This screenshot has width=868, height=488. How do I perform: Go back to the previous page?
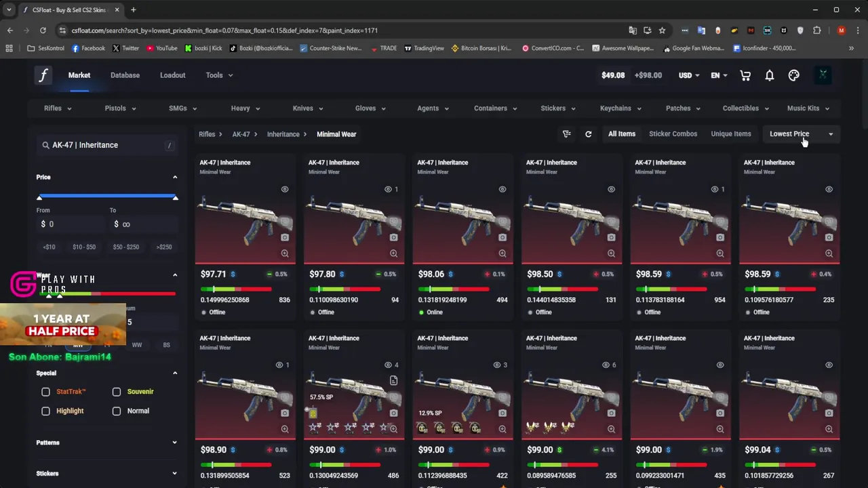9,30
